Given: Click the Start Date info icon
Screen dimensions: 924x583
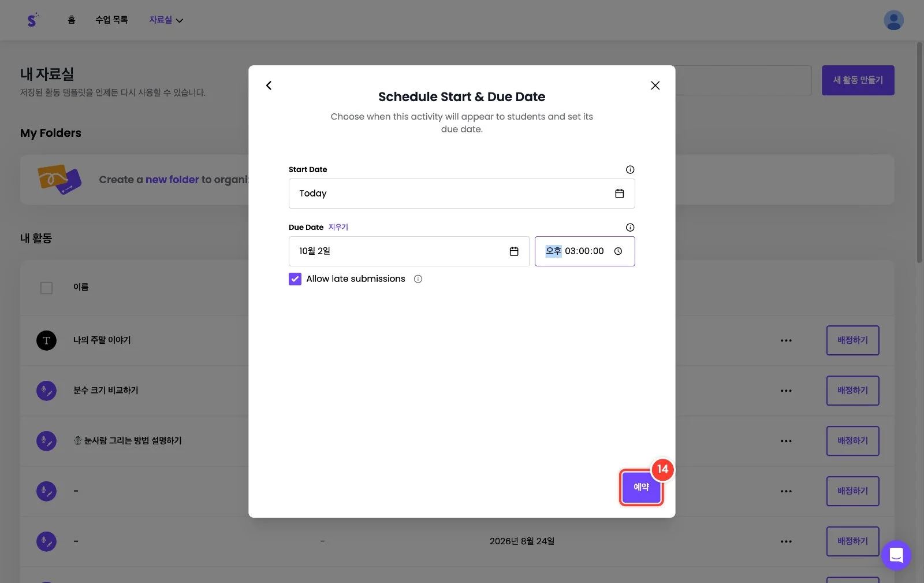Looking at the screenshot, I should click(630, 169).
